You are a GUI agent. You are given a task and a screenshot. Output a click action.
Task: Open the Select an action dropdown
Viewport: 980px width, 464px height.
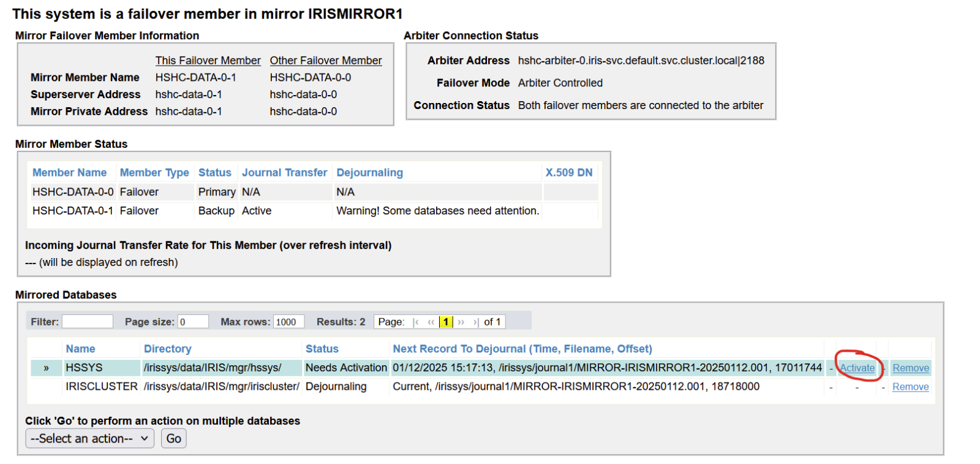click(89, 438)
